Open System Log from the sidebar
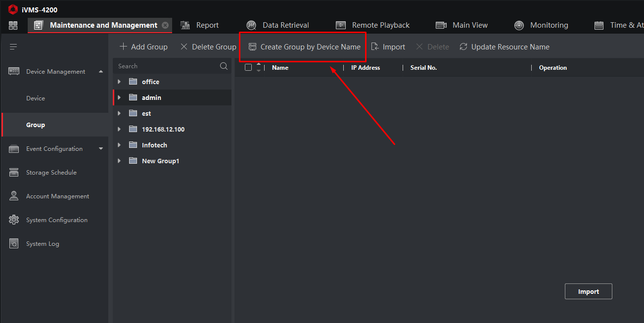The image size is (644, 323). point(43,244)
